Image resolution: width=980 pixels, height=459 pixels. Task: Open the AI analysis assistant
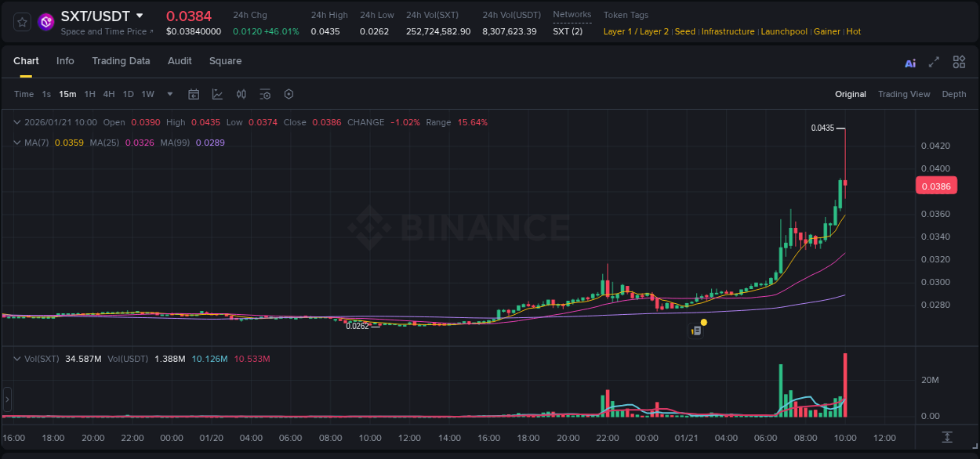point(909,62)
